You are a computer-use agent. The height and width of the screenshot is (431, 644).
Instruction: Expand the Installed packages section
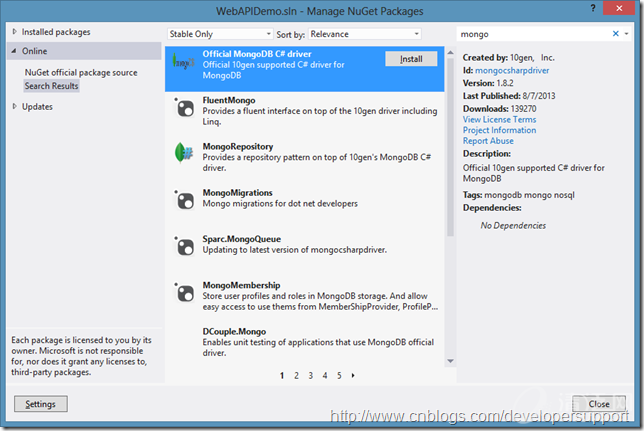(15, 32)
